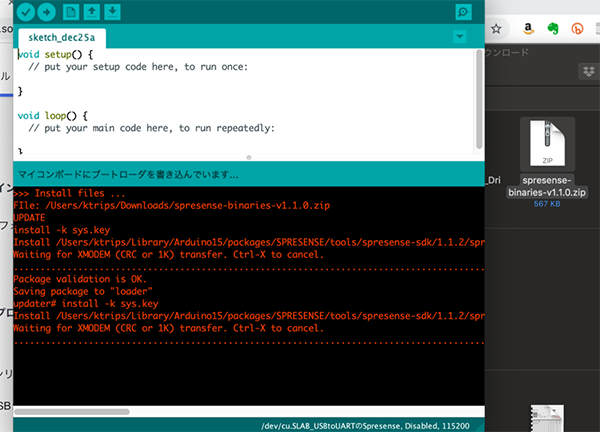
Task: Click the 567 KB file size label
Action: (x=547, y=204)
